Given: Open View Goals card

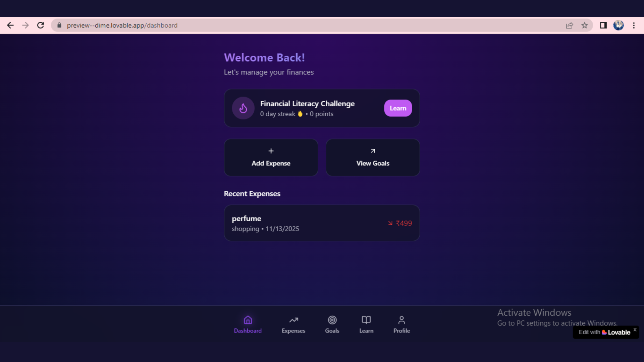Looking at the screenshot, I should [x=373, y=158].
